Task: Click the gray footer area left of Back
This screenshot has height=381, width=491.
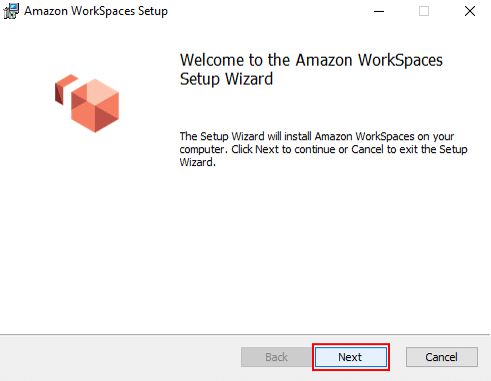Action: (120, 357)
